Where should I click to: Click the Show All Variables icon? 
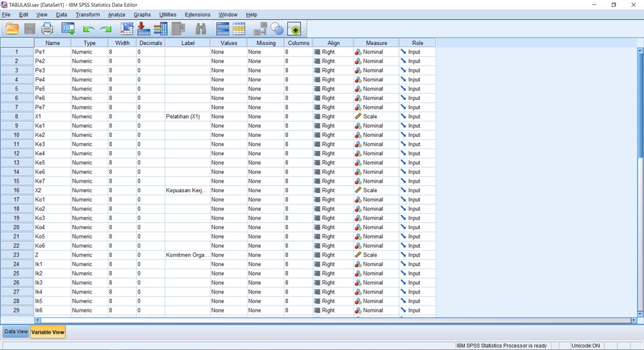tap(294, 29)
